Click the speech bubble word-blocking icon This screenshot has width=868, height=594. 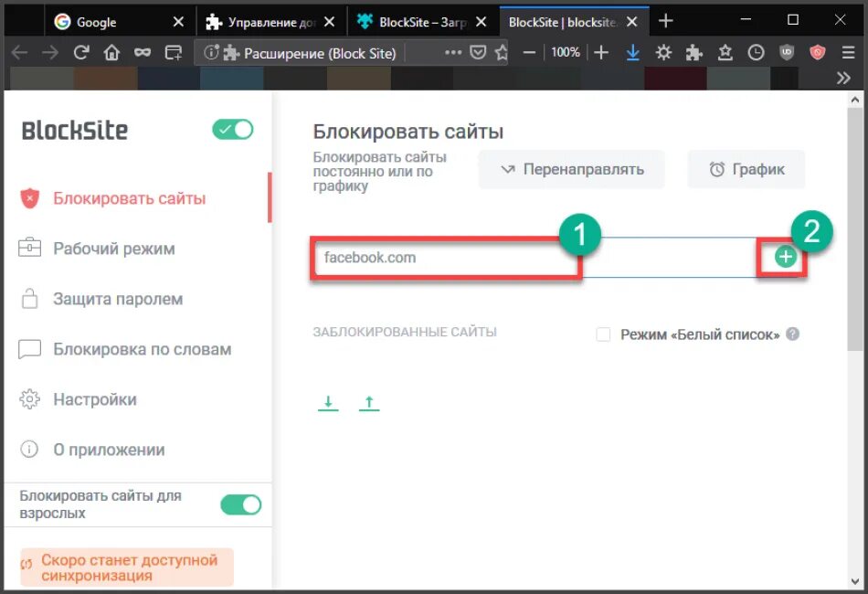(x=30, y=349)
